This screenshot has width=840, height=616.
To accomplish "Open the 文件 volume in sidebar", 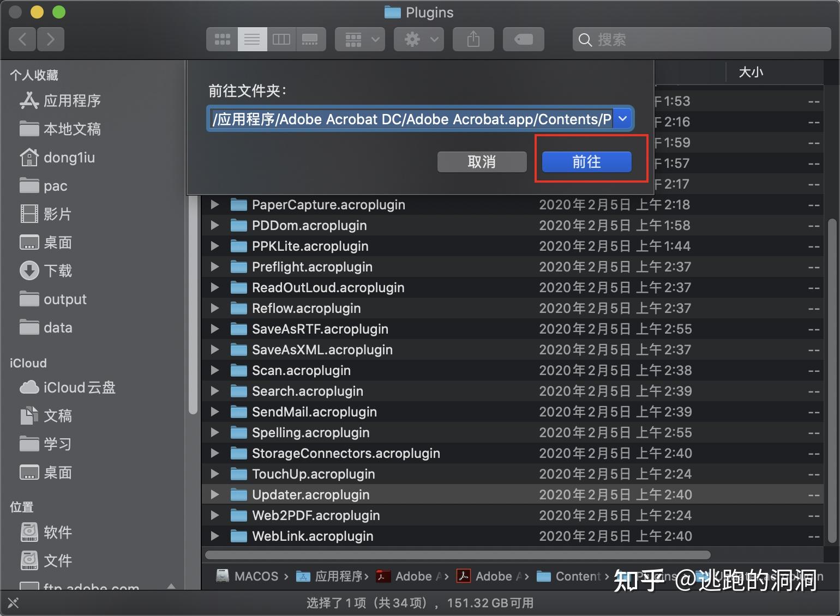I will tap(46, 560).
